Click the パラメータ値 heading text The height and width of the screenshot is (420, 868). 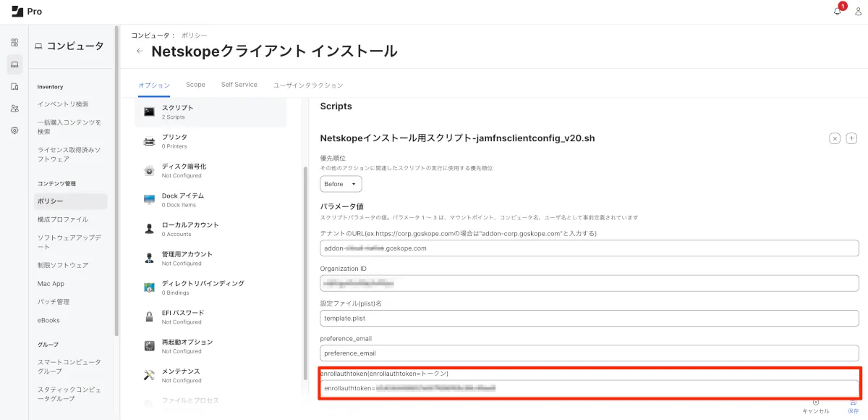pyautogui.click(x=341, y=206)
